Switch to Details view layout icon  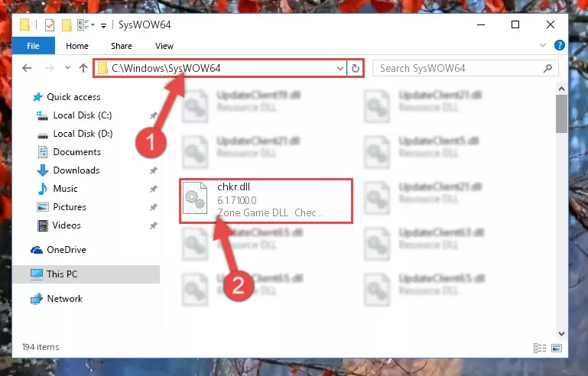coord(540,348)
